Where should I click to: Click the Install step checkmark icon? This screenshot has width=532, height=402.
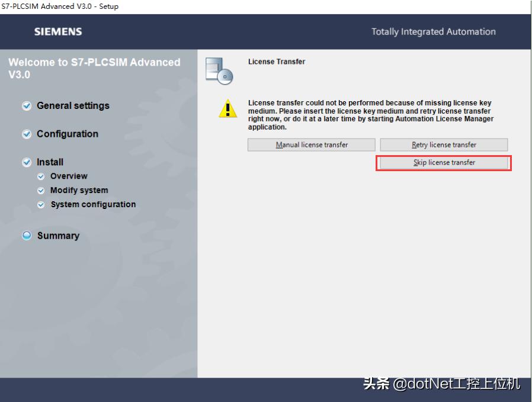27,162
